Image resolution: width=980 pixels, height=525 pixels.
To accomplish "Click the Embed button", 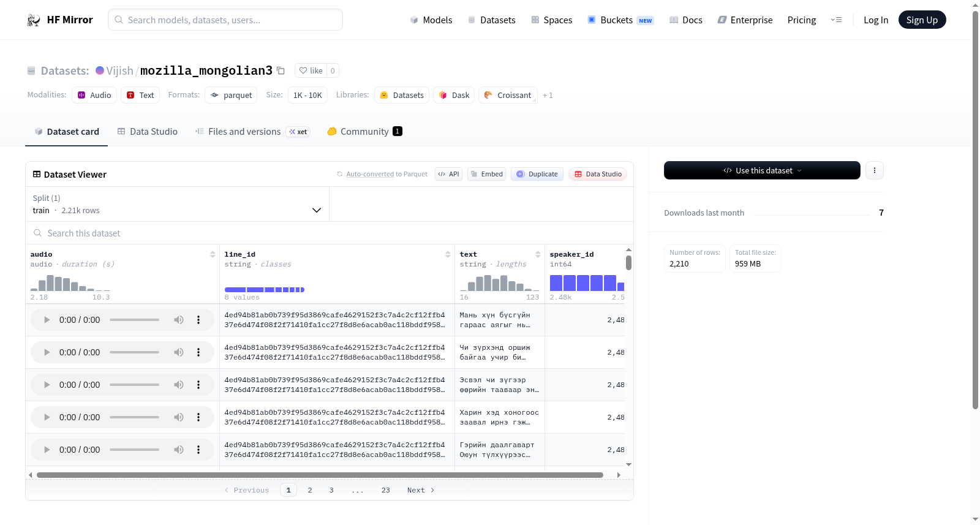I will (486, 174).
